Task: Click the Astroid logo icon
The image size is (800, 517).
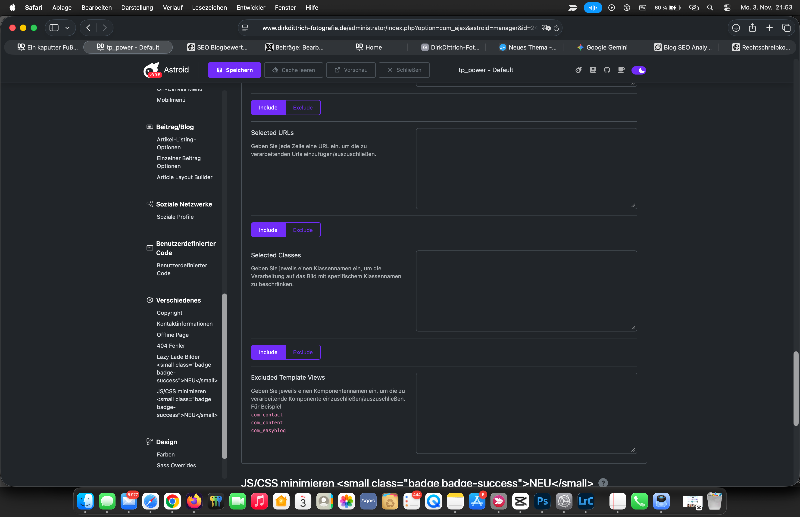Action: click(x=150, y=70)
